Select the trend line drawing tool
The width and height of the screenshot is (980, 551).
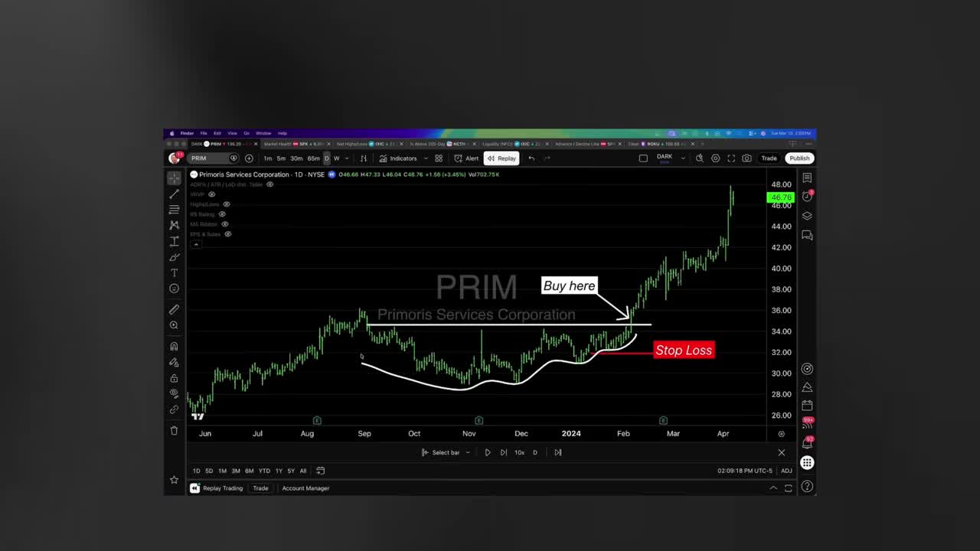174,194
